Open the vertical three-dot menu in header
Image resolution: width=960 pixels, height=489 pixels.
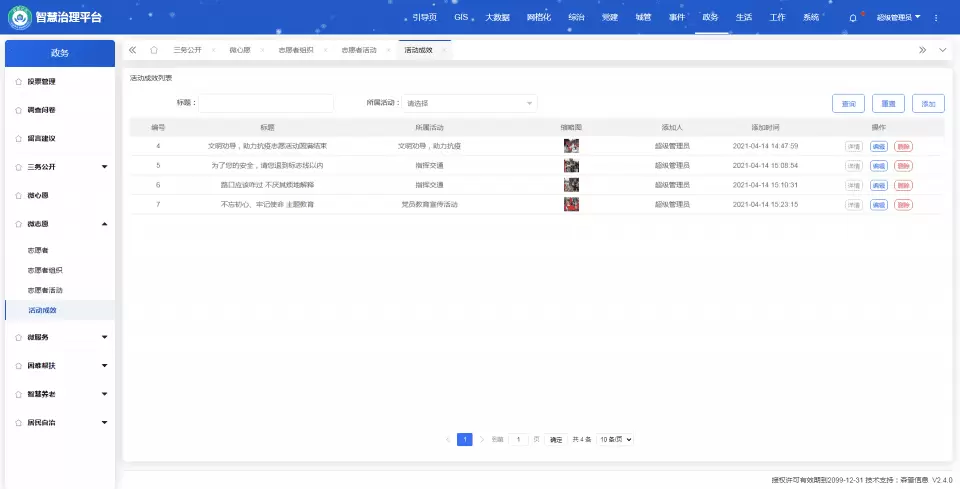(x=936, y=18)
